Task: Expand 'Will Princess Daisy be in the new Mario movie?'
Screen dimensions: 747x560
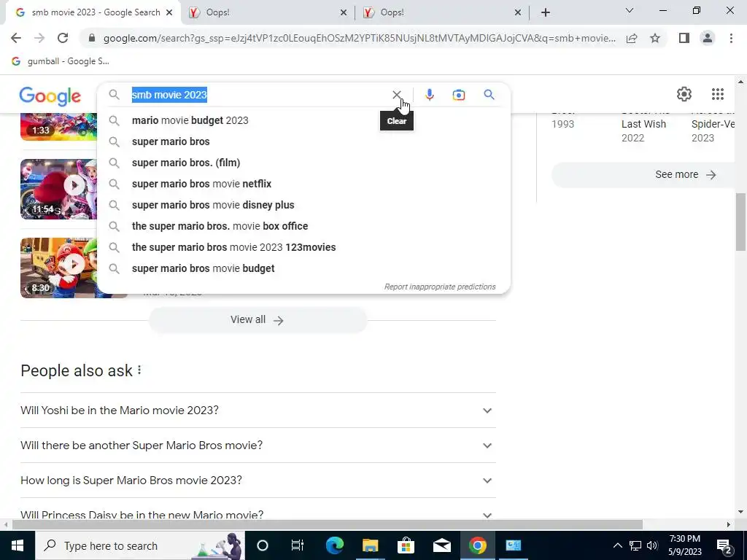Action: (x=258, y=514)
